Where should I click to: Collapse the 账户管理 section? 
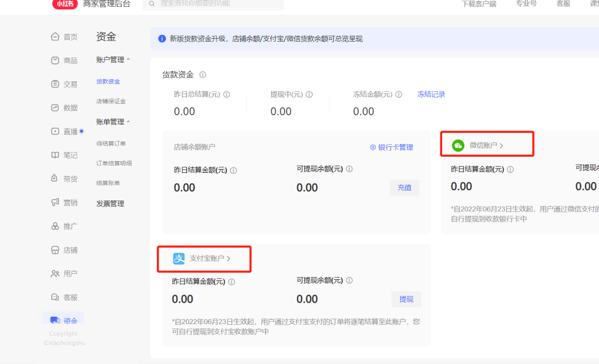[x=113, y=59]
